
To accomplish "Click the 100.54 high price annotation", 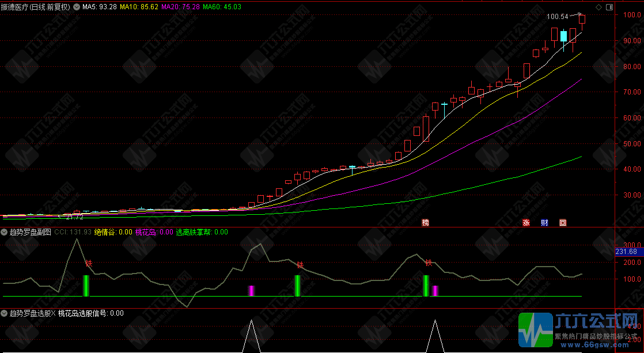I will [x=558, y=17].
